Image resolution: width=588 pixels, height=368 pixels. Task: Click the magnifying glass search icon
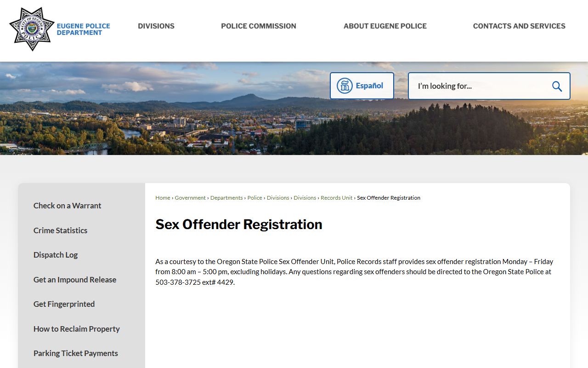(557, 86)
